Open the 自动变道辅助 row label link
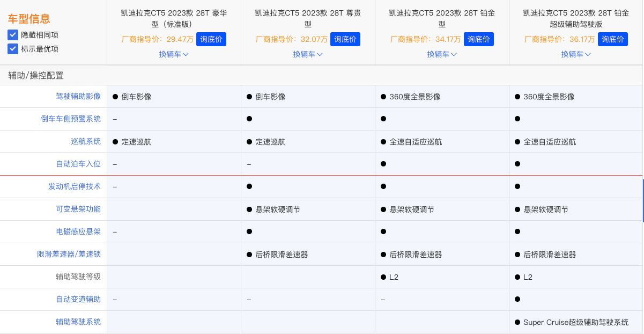Image resolution: width=644 pixels, height=334 pixels. [x=78, y=300]
